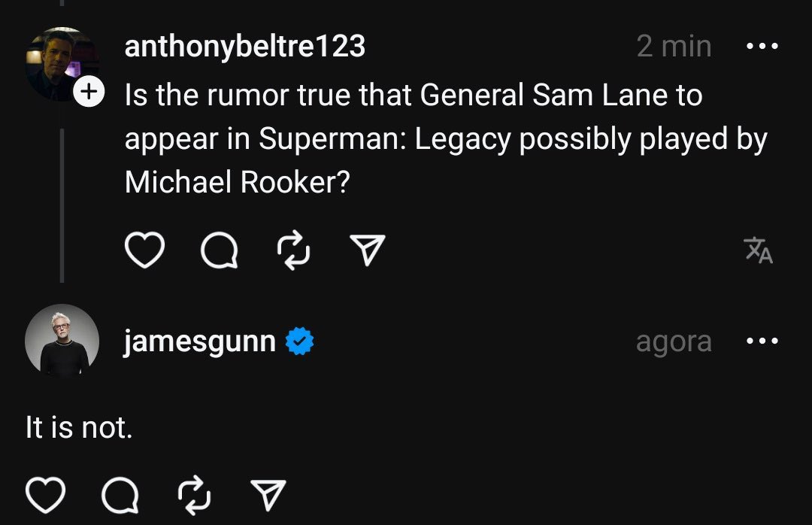The height and width of the screenshot is (525, 812).
Task: Repost anthonybeltre123's Sam Lane question
Action: coord(292,250)
